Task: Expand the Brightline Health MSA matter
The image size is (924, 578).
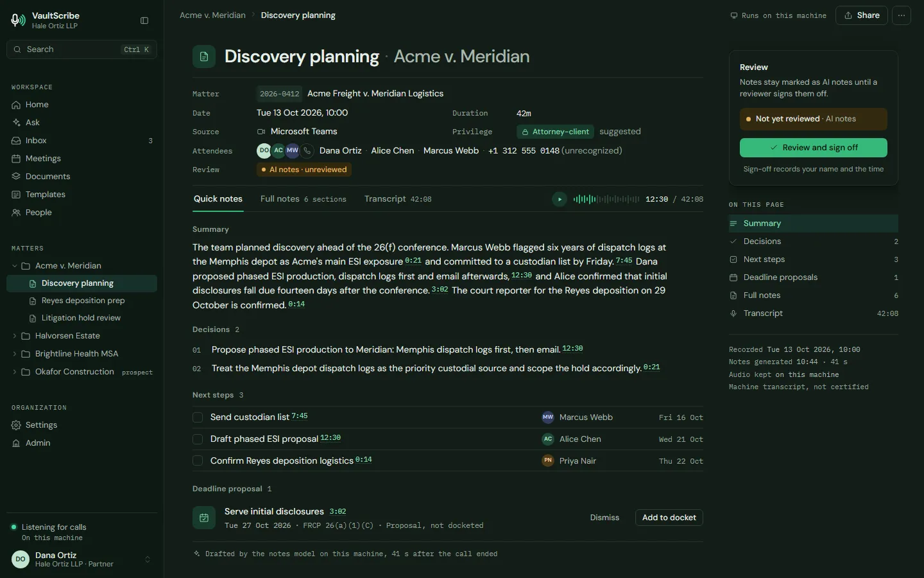Action: coord(15,354)
